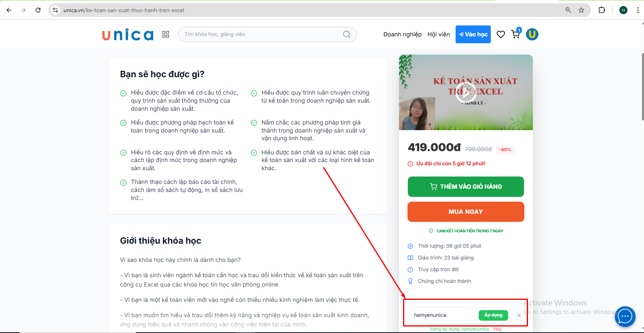Open the wishlist heart icon
The image size is (644, 333).
coord(500,34)
